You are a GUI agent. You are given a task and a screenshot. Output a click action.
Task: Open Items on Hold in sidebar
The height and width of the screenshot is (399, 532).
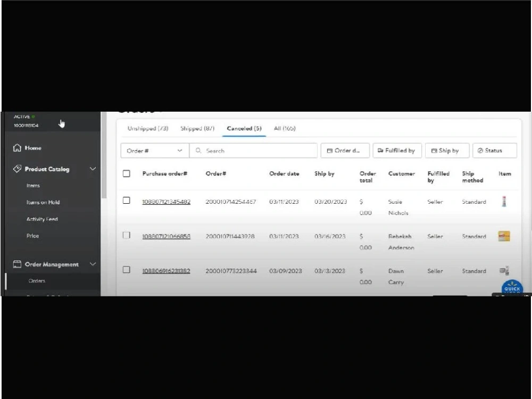click(x=43, y=202)
